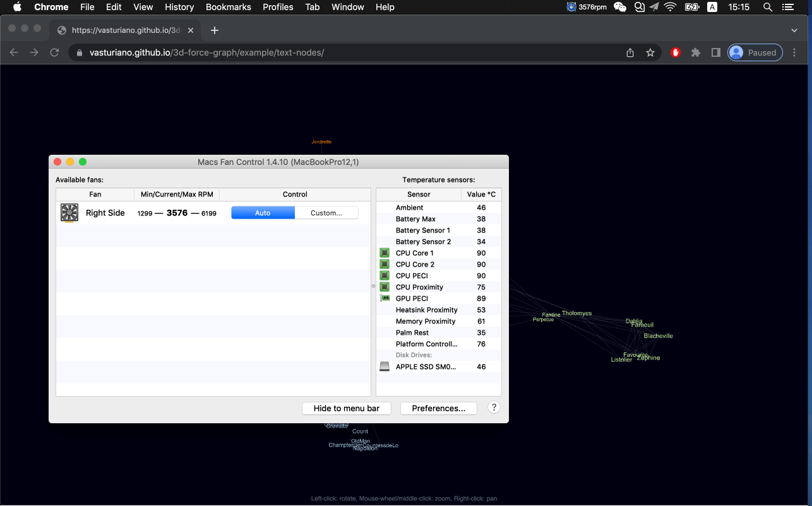
Task: Click the 15:15 menu bar clock
Action: pyautogui.click(x=739, y=7)
